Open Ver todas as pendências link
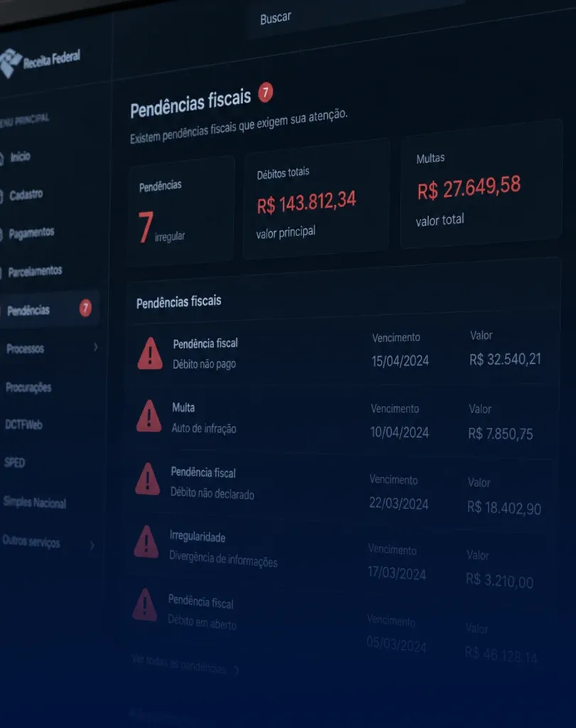The height and width of the screenshot is (728, 576). 178,664
